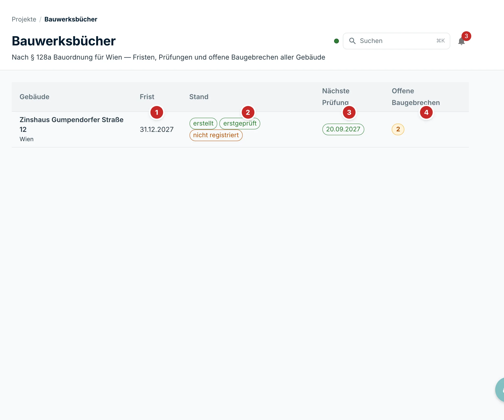The width and height of the screenshot is (504, 420).
Task: Click the ⌘K shortcut hint
Action: coord(441,41)
